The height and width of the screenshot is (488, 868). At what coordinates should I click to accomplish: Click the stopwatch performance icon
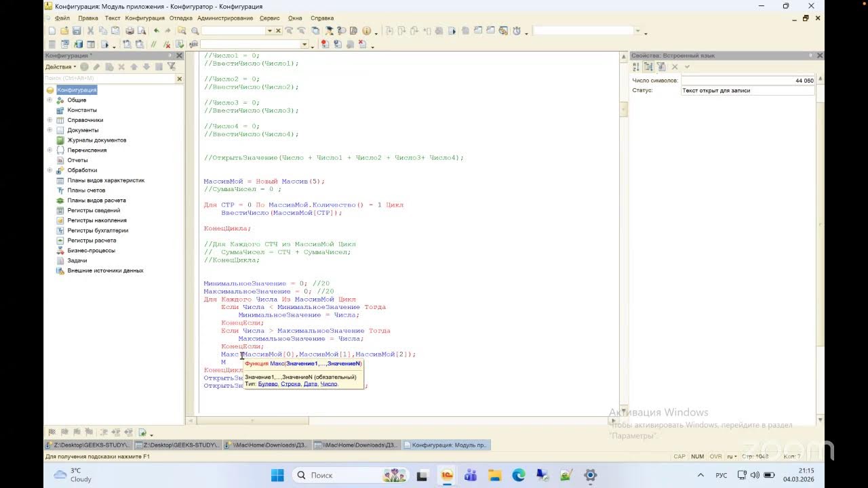[x=517, y=30]
